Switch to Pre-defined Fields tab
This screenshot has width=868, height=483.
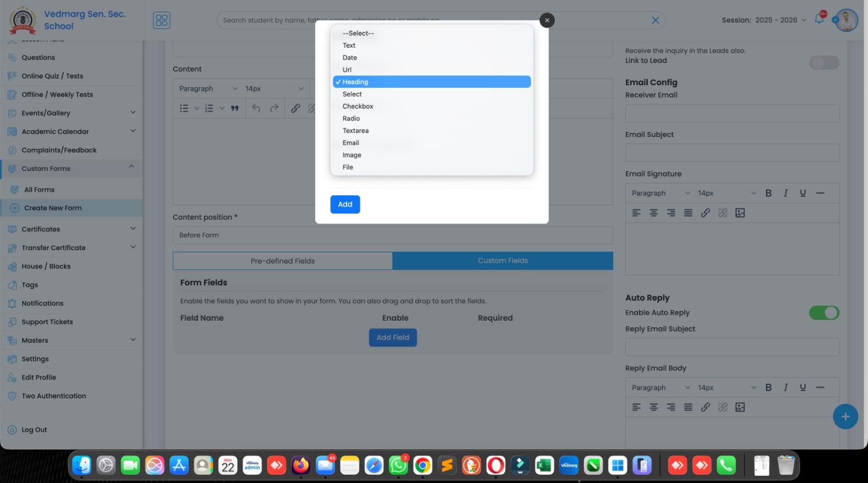pyautogui.click(x=283, y=261)
